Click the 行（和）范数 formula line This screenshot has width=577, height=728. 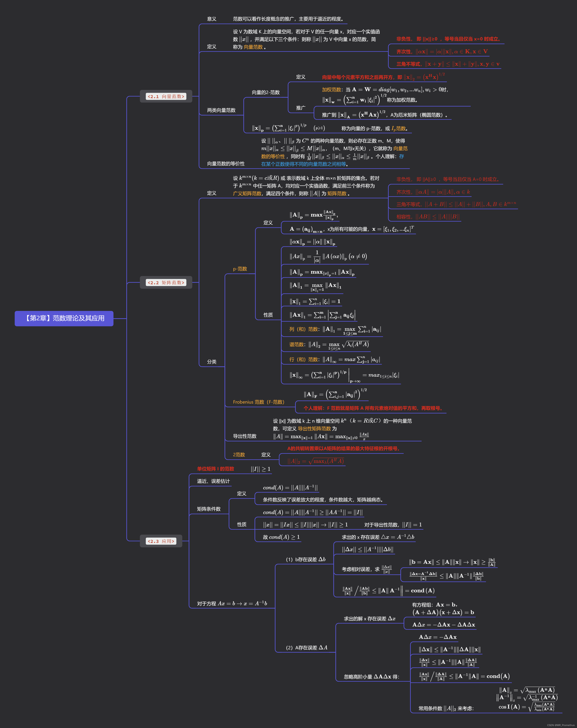click(334, 360)
